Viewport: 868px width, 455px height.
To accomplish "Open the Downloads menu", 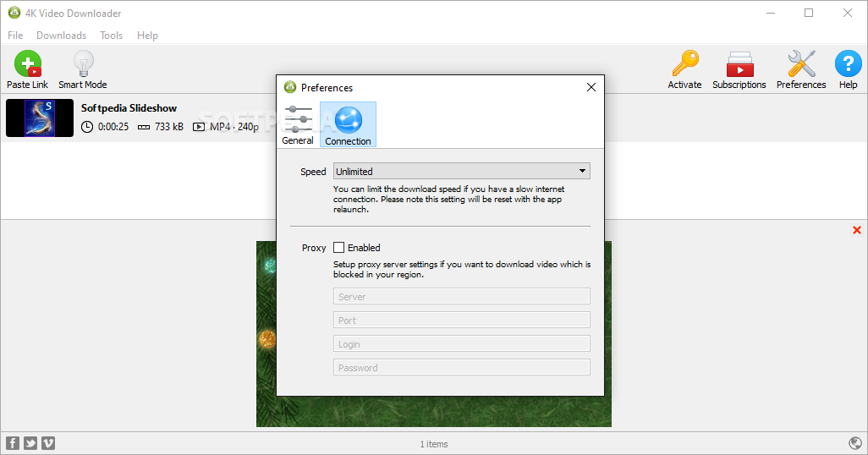I will (62, 36).
